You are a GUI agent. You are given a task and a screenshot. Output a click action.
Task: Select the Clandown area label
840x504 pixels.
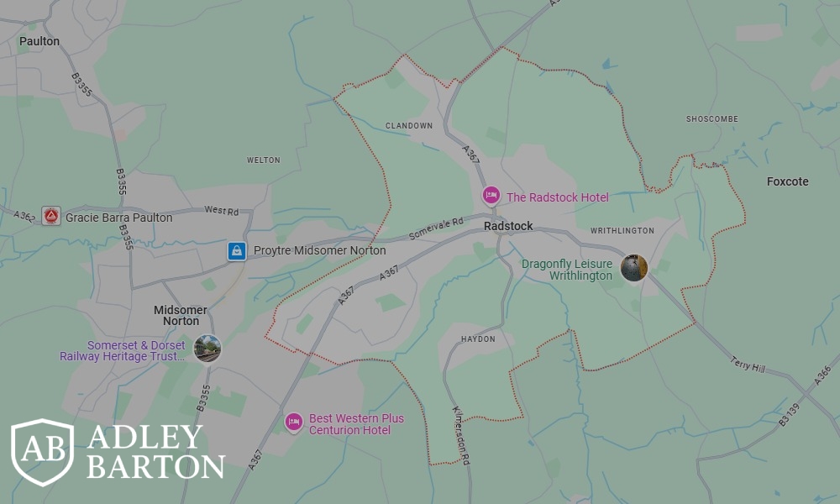click(x=409, y=126)
